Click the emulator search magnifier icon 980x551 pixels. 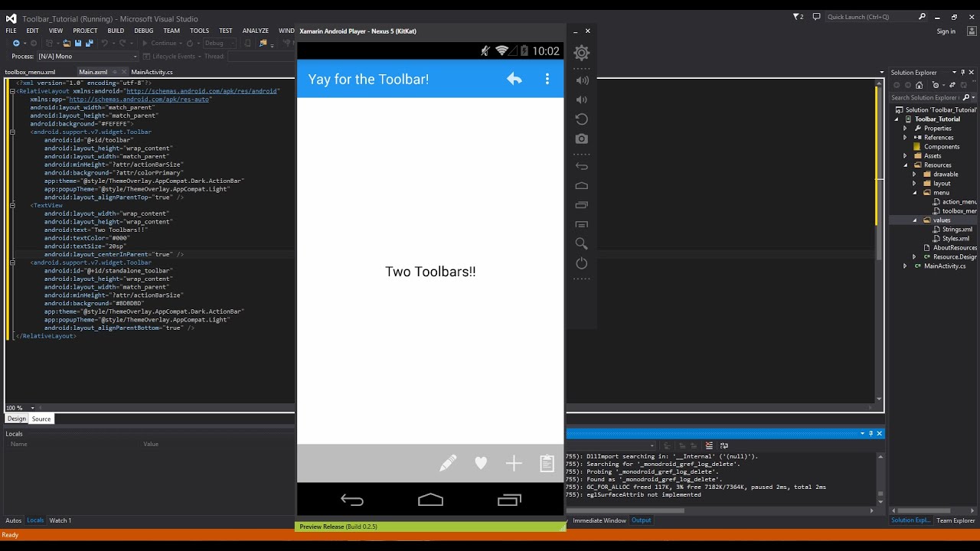click(582, 244)
